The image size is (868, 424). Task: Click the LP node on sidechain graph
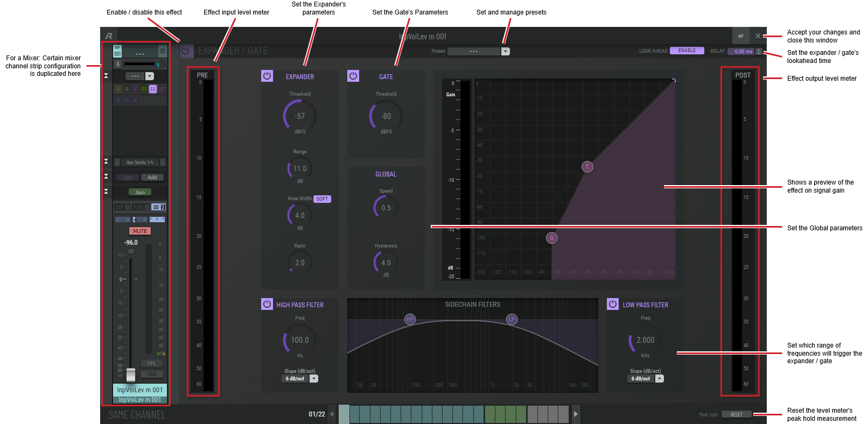click(512, 319)
